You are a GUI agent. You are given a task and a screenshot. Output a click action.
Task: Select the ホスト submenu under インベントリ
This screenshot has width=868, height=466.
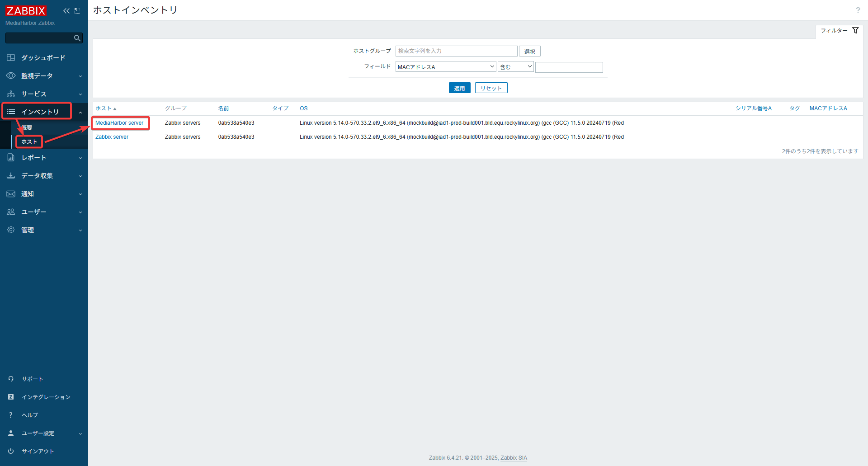tap(29, 142)
